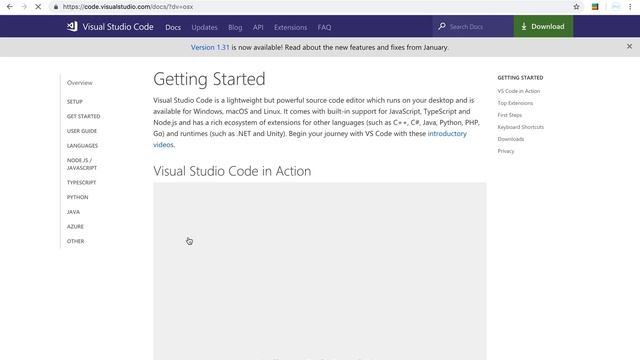This screenshot has height=360, width=640.
Task: Dismiss the version banner with the X
Action: (x=629, y=47)
